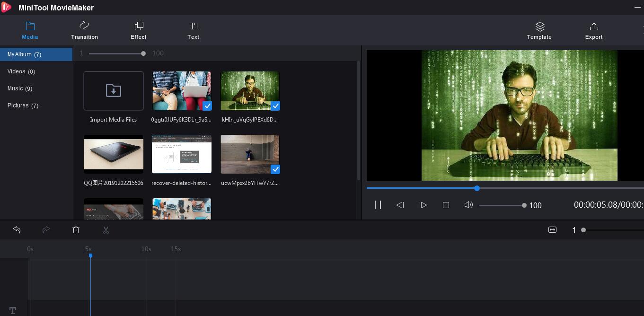Select the partially visible desk workspace thumbnail
This screenshot has height=316, width=644.
[182, 209]
